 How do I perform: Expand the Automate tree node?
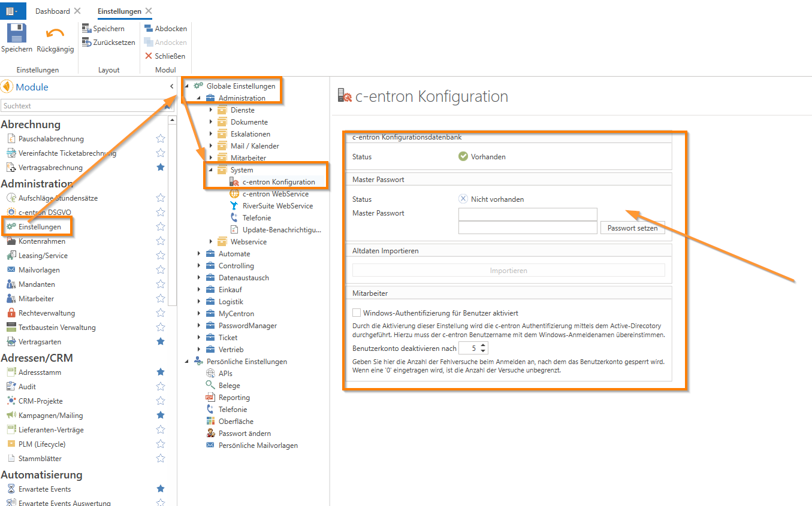click(x=199, y=254)
